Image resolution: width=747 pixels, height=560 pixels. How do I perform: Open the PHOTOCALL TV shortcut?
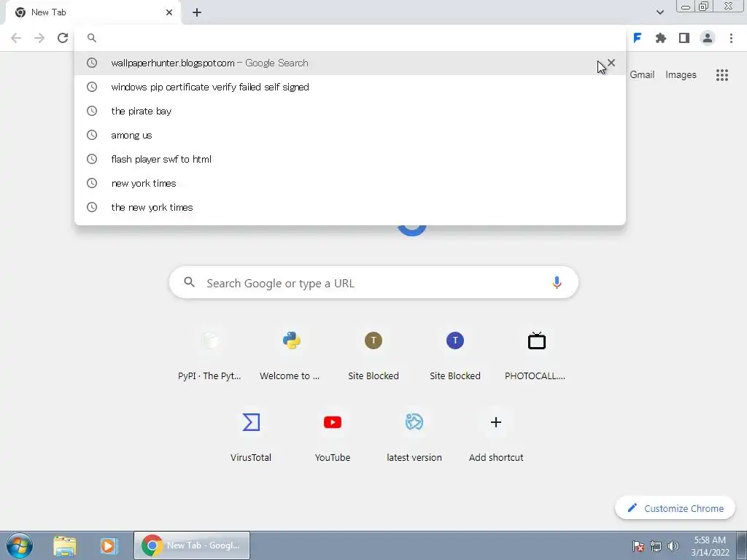pyautogui.click(x=536, y=355)
